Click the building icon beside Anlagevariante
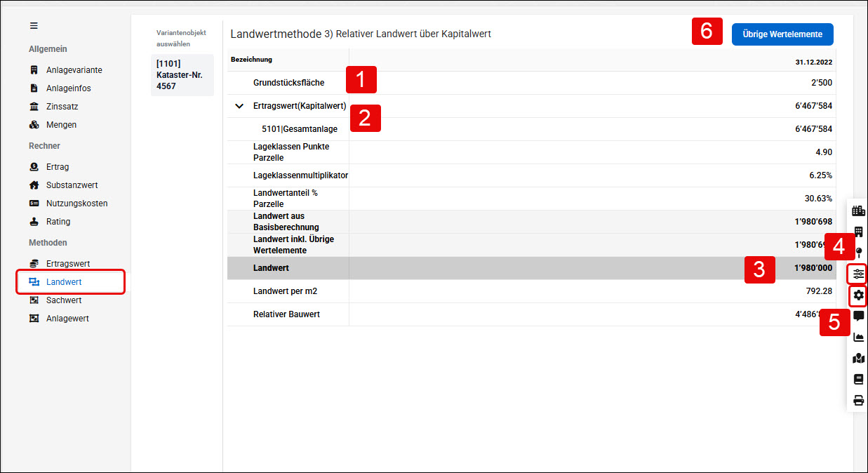868x473 pixels. (34, 70)
